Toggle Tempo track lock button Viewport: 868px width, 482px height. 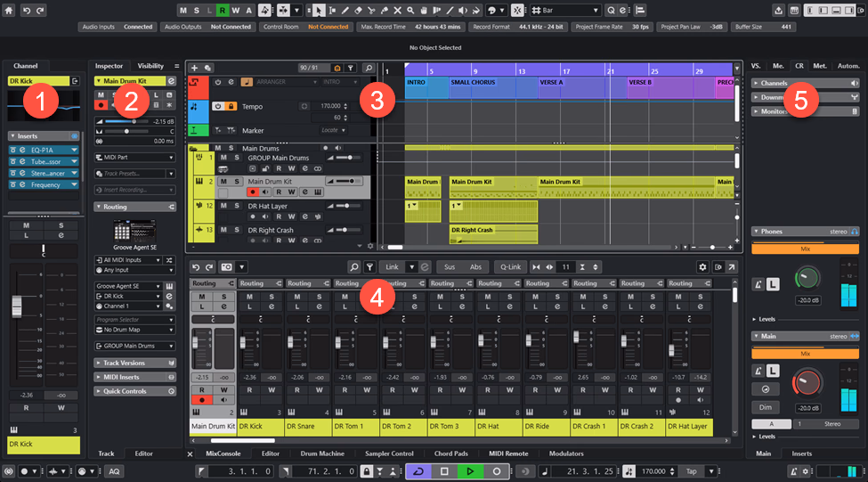[231, 106]
